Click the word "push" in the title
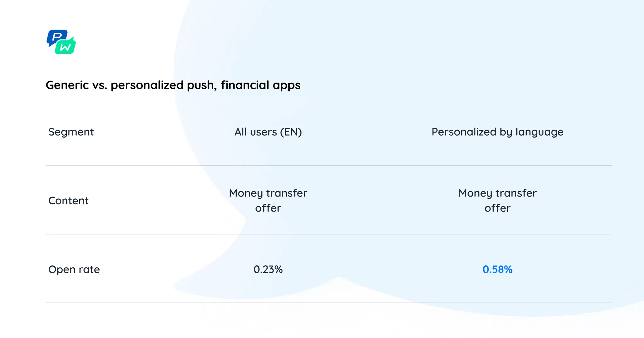 (x=202, y=85)
